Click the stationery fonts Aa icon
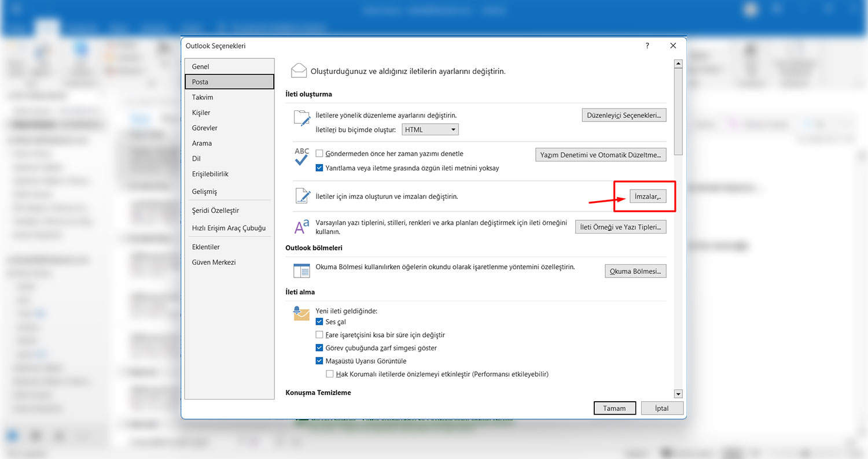 pos(301,227)
